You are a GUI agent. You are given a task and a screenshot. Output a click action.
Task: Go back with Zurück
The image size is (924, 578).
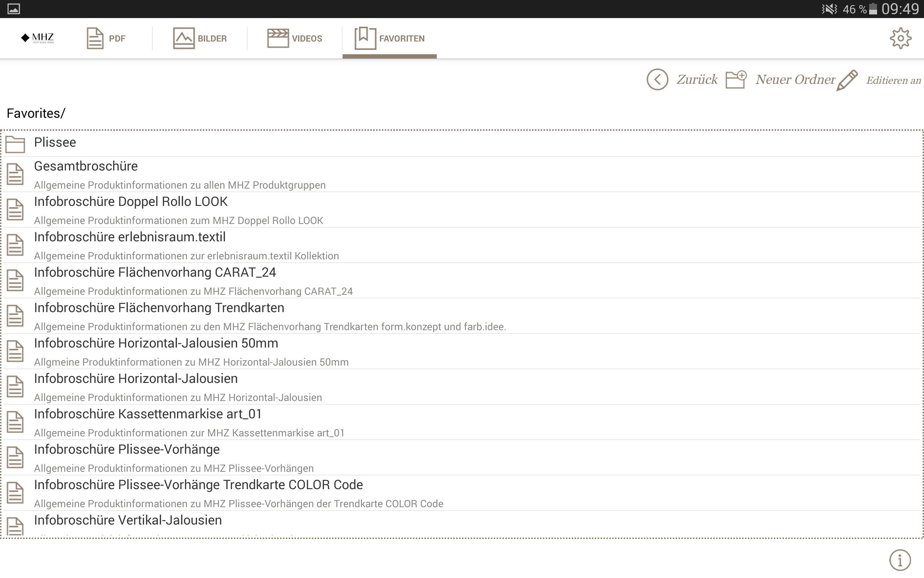pos(697,79)
